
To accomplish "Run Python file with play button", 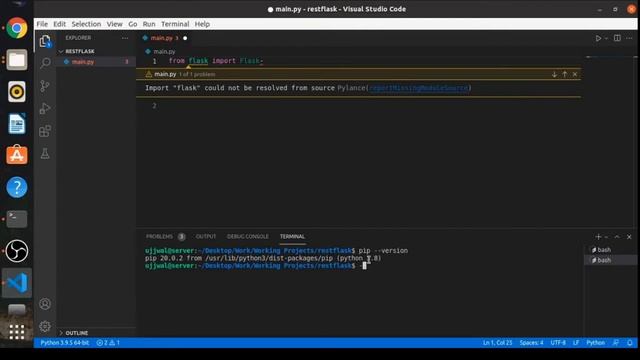I will [x=598, y=38].
